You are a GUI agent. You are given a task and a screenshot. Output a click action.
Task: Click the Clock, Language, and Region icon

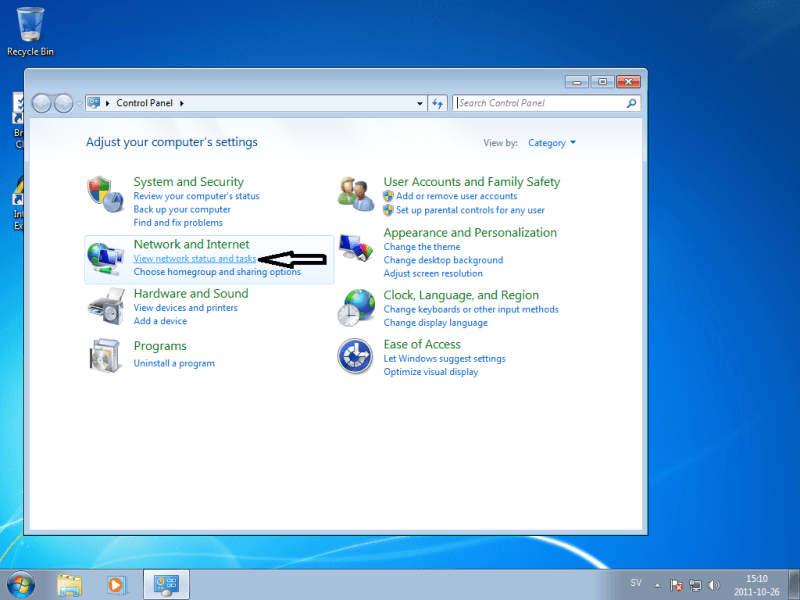coord(356,308)
